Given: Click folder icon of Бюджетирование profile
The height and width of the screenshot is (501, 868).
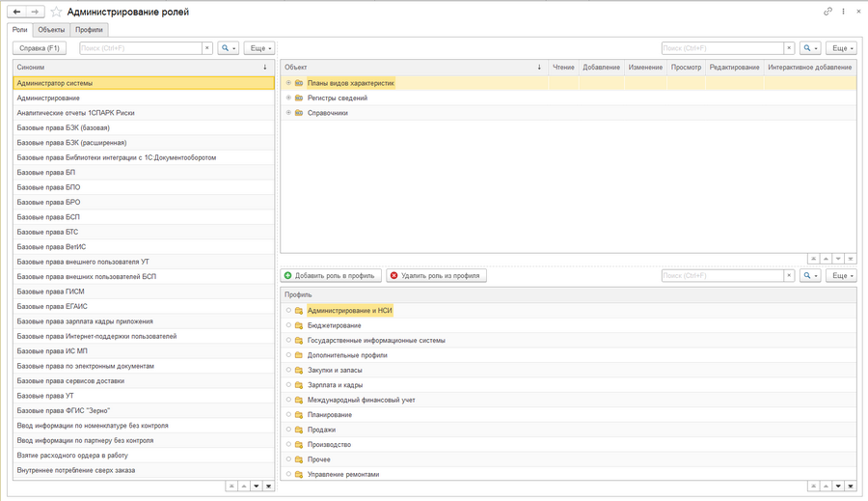Looking at the screenshot, I should point(299,325).
